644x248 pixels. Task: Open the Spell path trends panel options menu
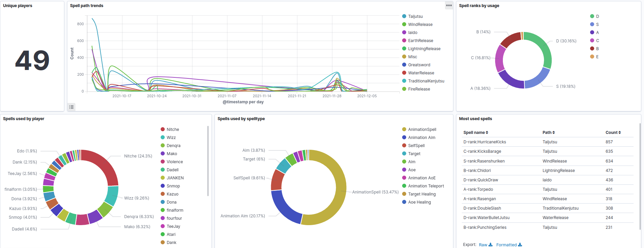[449, 5]
